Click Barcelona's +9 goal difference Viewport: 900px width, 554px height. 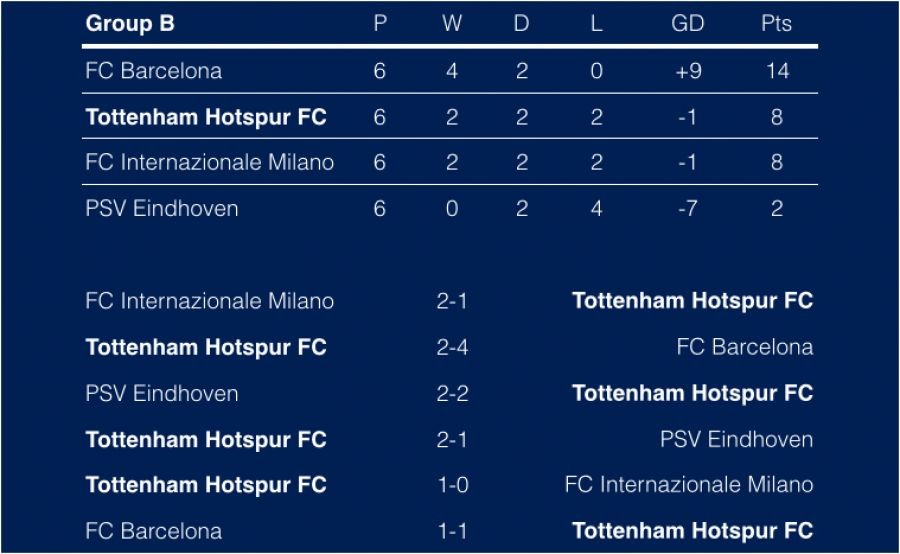[688, 71]
